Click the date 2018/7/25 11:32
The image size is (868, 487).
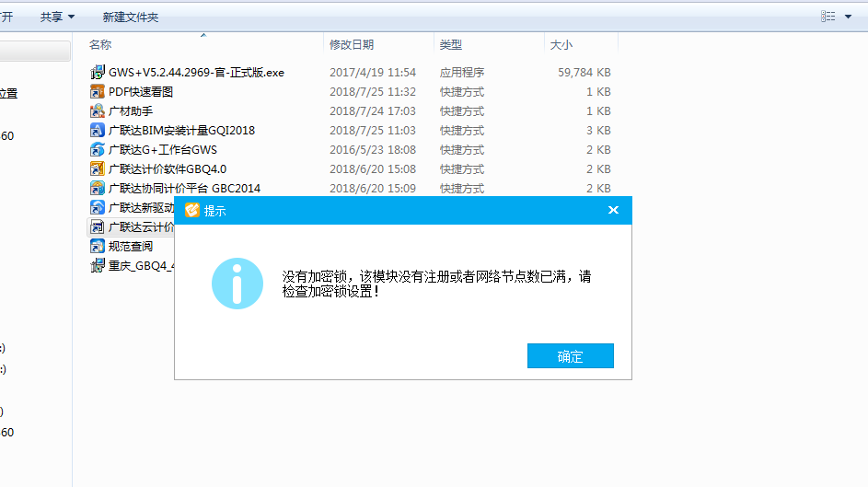point(373,91)
